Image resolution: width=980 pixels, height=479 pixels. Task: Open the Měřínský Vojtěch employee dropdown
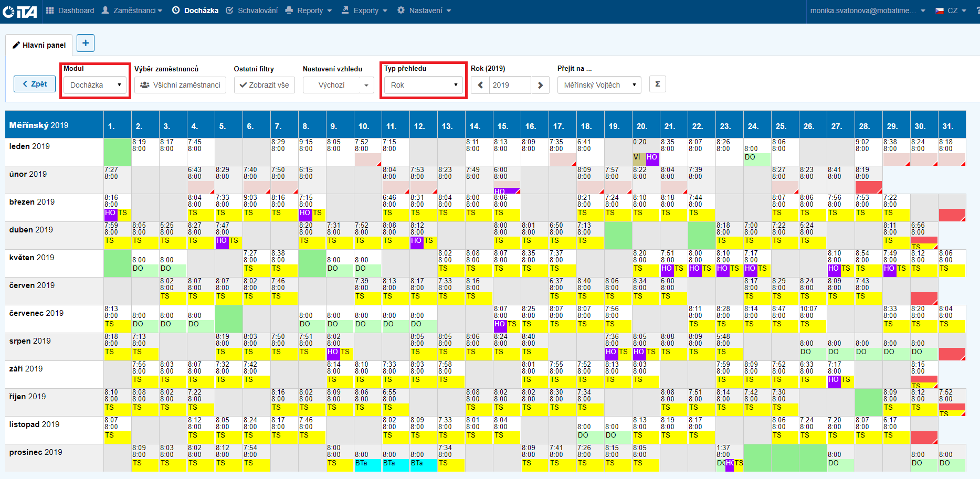[x=599, y=85]
